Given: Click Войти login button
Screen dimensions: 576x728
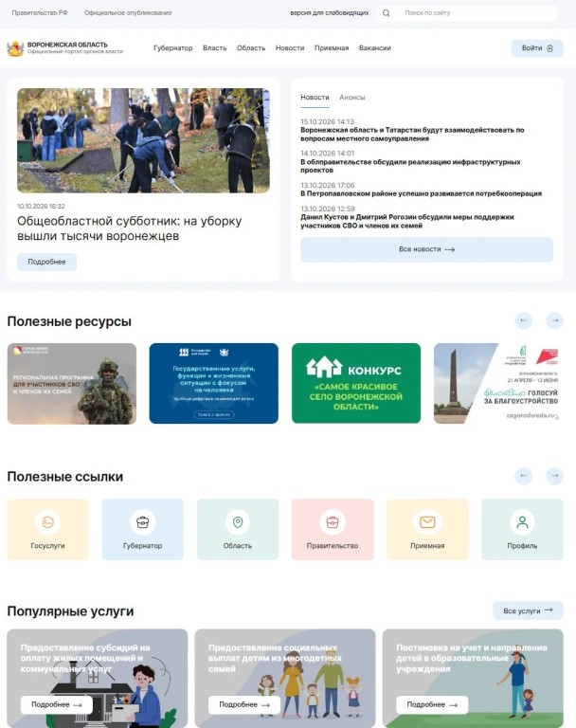Looking at the screenshot, I should [x=537, y=48].
